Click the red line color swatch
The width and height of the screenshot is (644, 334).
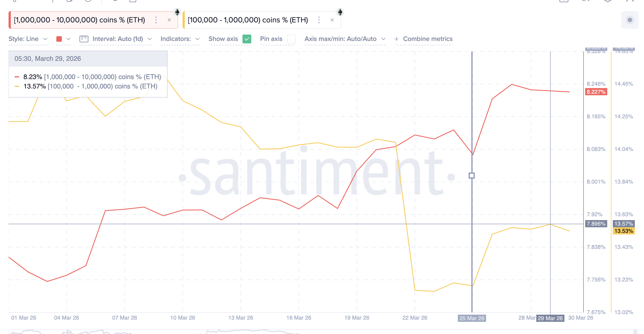59,39
